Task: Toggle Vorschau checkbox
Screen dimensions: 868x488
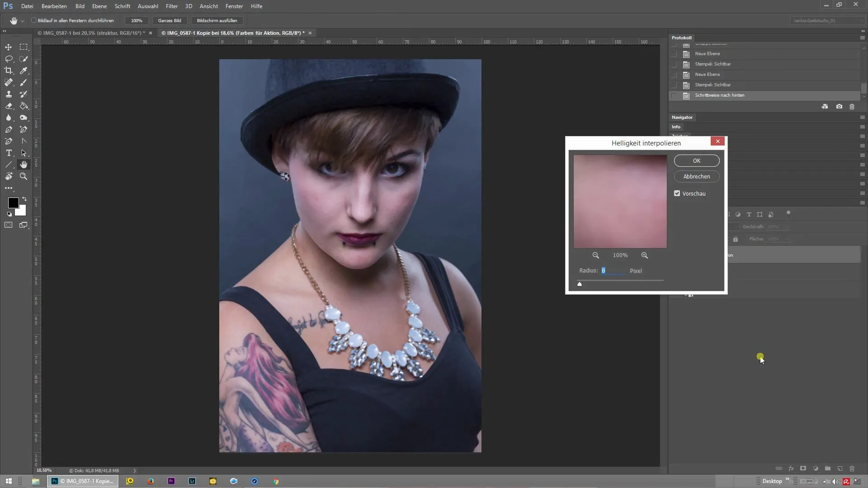Action: click(x=677, y=193)
